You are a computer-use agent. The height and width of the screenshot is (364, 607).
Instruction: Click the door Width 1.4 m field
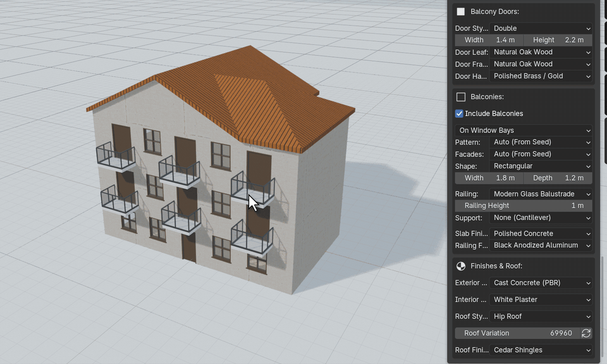[x=489, y=40]
